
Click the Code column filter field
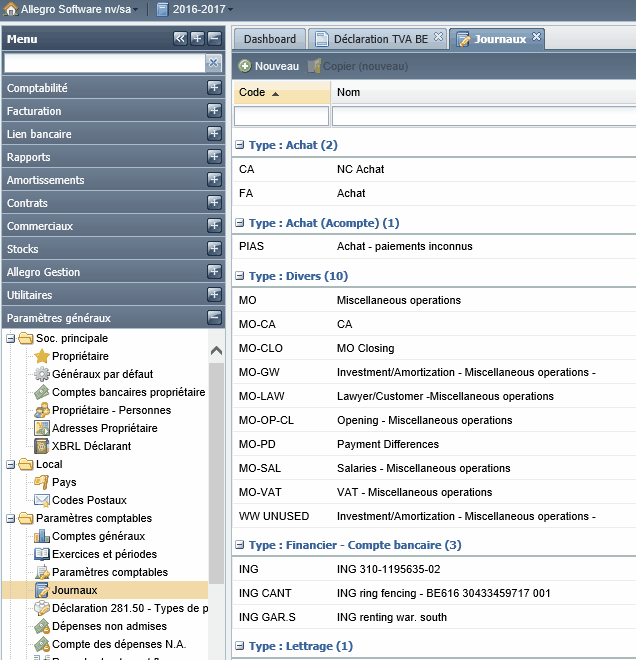[x=282, y=116]
